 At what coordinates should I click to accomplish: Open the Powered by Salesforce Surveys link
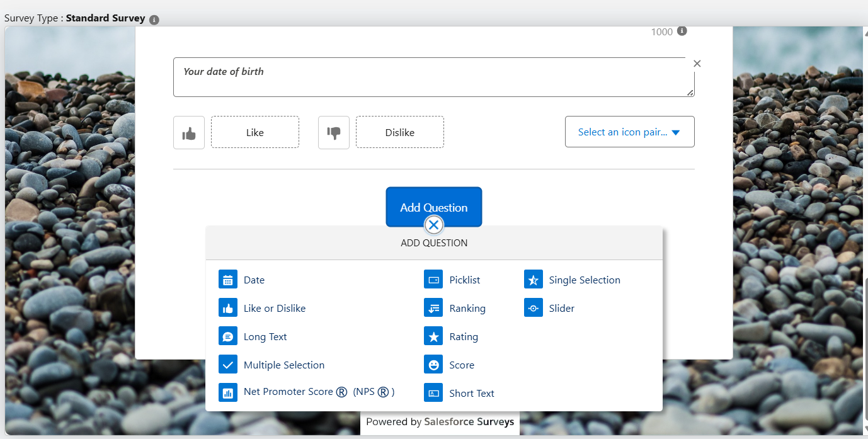439,422
